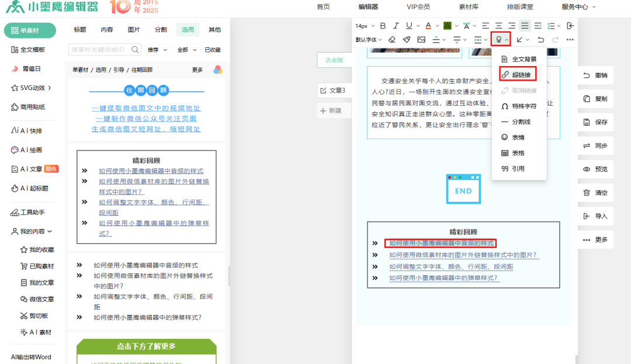Click the format painter brush icon

coord(407,40)
